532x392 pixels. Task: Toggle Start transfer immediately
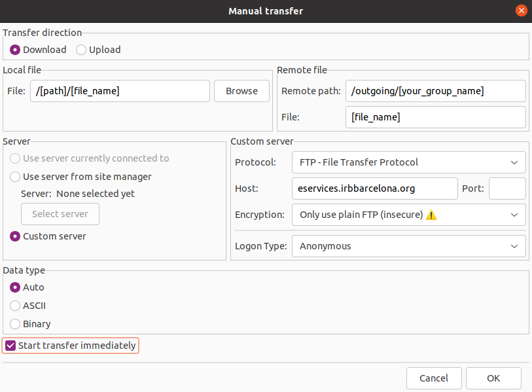pyautogui.click(x=10, y=346)
